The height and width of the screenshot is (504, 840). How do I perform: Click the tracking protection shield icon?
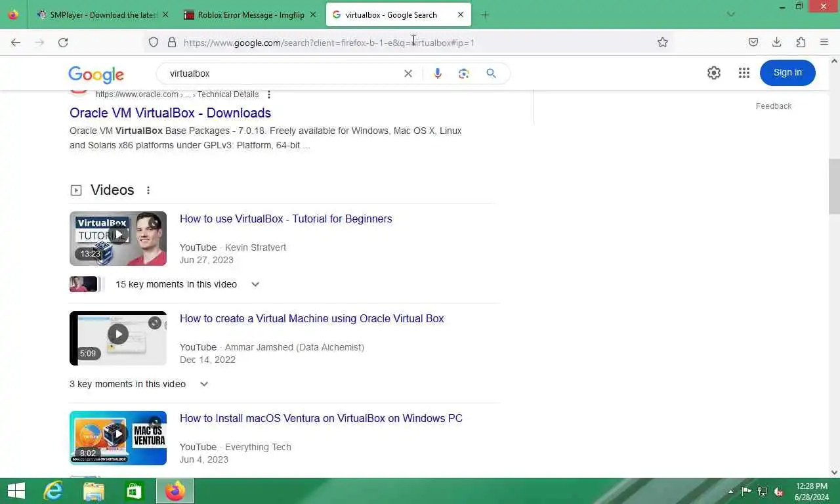(x=154, y=42)
